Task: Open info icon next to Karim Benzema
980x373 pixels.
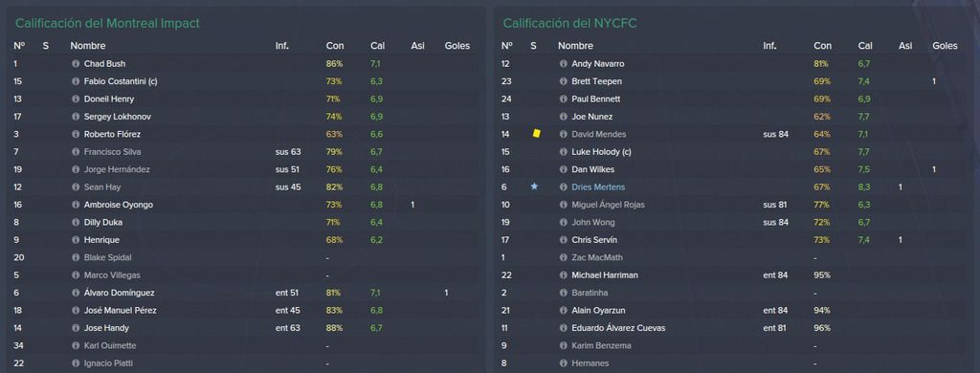Action: [563, 345]
